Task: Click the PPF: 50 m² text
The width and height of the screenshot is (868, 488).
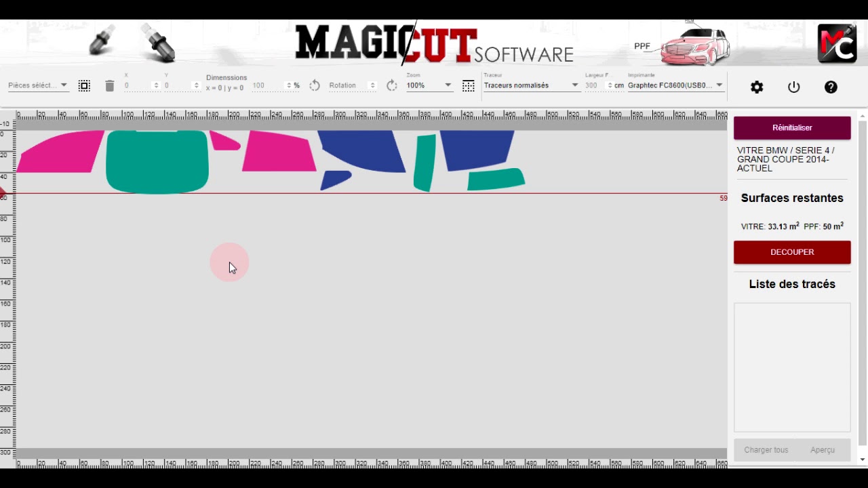Action: [x=823, y=226]
